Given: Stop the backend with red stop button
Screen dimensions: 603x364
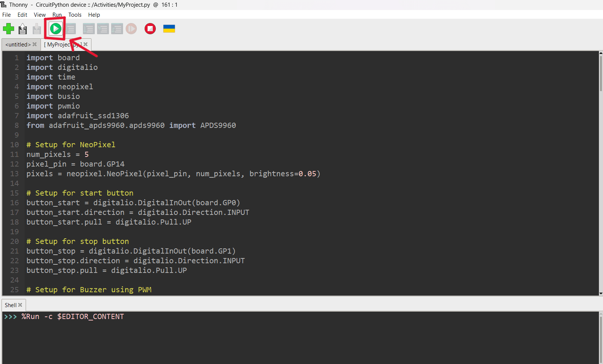Looking at the screenshot, I should coord(150,29).
